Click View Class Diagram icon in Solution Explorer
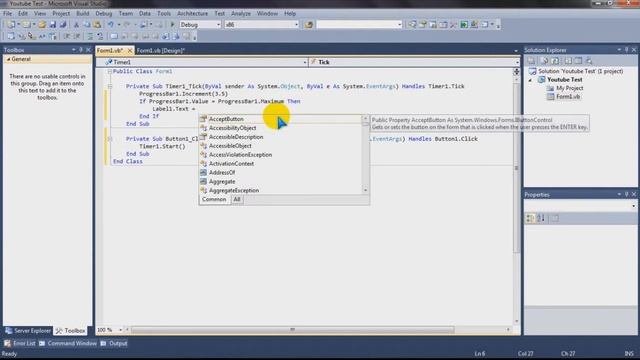Screen dimensions: 640x360 pos(589,61)
